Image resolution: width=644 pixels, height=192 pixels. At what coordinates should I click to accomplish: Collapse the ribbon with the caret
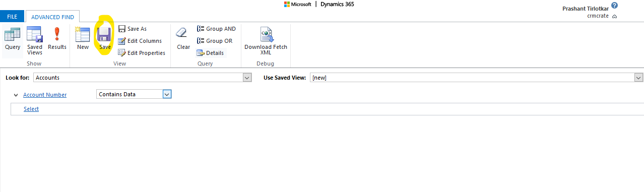tap(614, 17)
